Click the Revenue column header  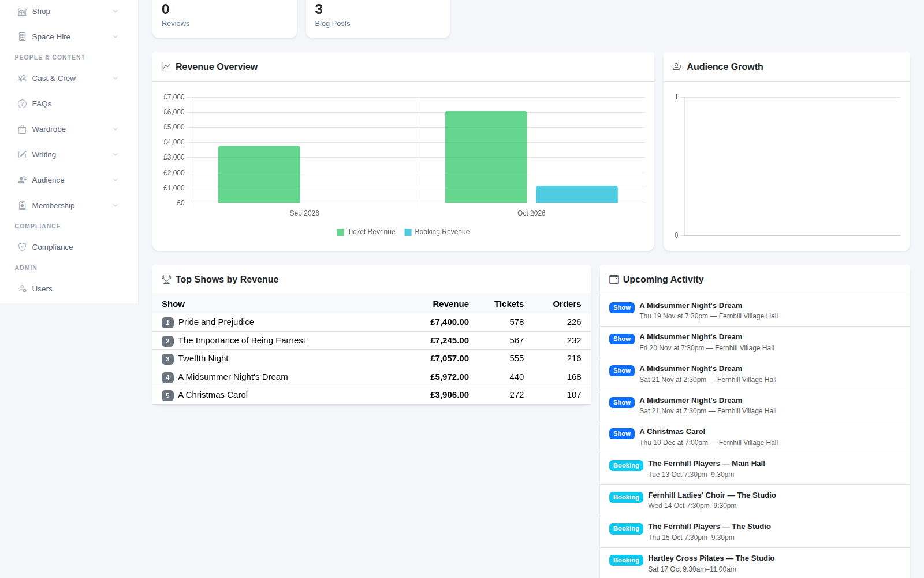point(450,305)
